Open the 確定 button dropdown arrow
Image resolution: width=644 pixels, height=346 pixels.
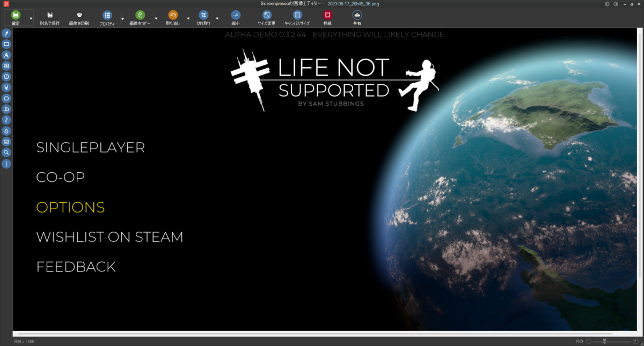coord(31,18)
